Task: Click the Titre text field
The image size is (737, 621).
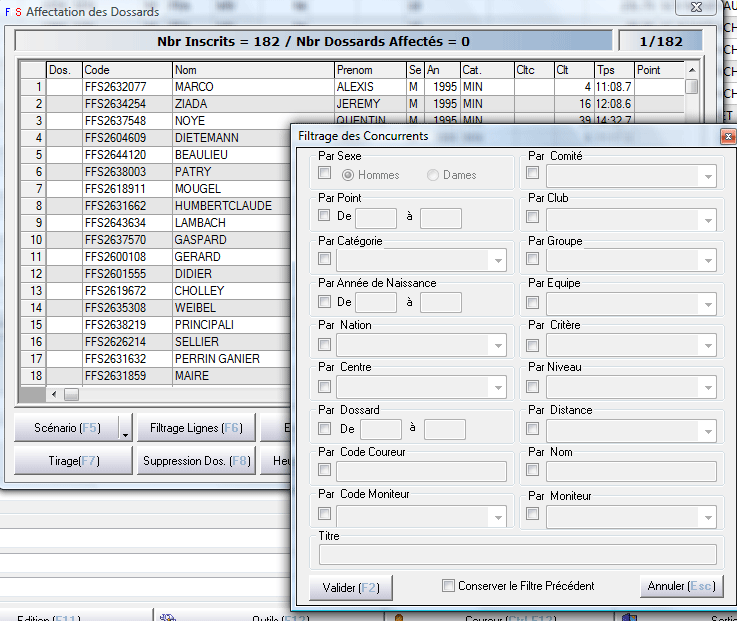Action: (x=517, y=554)
